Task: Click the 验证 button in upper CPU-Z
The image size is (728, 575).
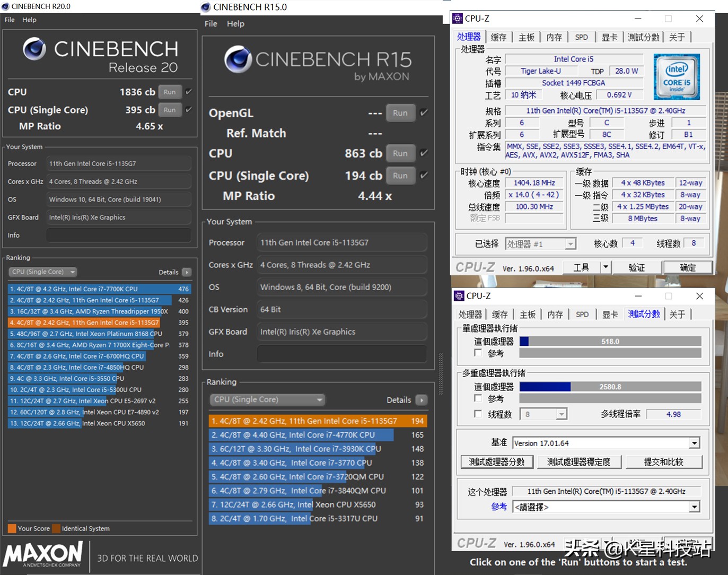Action: (637, 267)
